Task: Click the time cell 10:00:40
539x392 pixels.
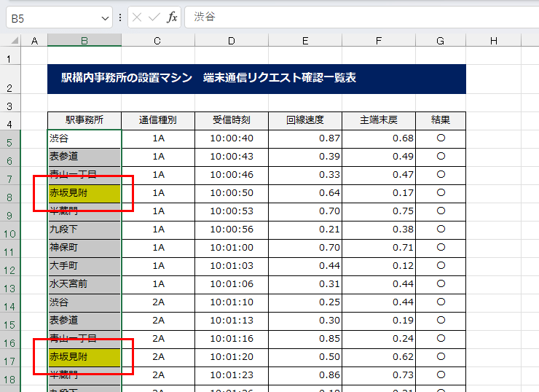Action: click(232, 138)
